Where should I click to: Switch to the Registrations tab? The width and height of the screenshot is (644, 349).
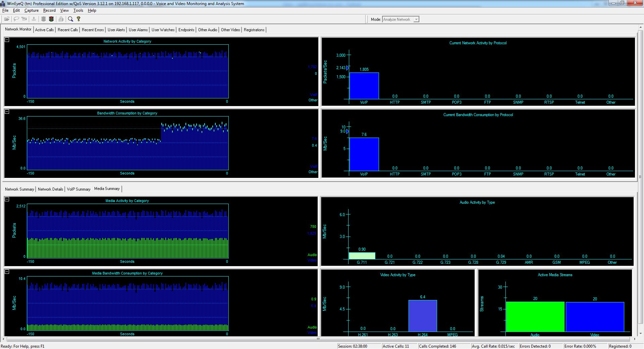tap(254, 30)
